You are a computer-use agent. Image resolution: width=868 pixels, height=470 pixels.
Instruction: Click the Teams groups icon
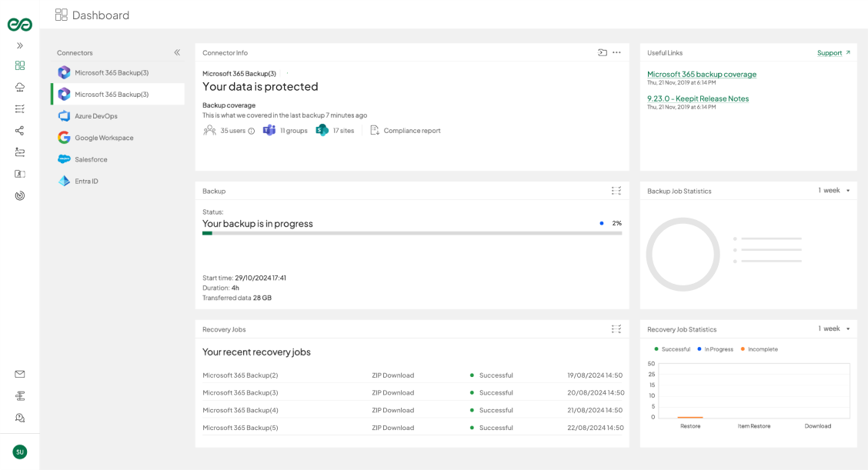point(269,130)
